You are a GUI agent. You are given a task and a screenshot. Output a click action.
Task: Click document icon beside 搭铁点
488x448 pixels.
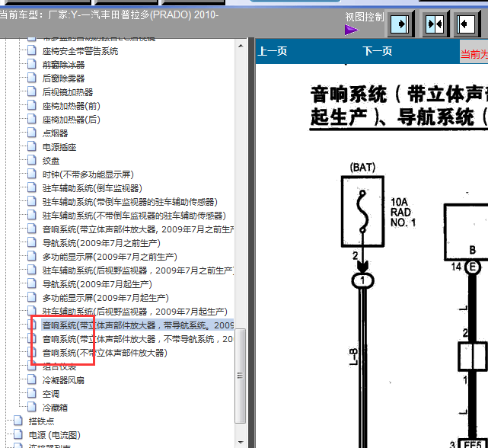point(18,421)
